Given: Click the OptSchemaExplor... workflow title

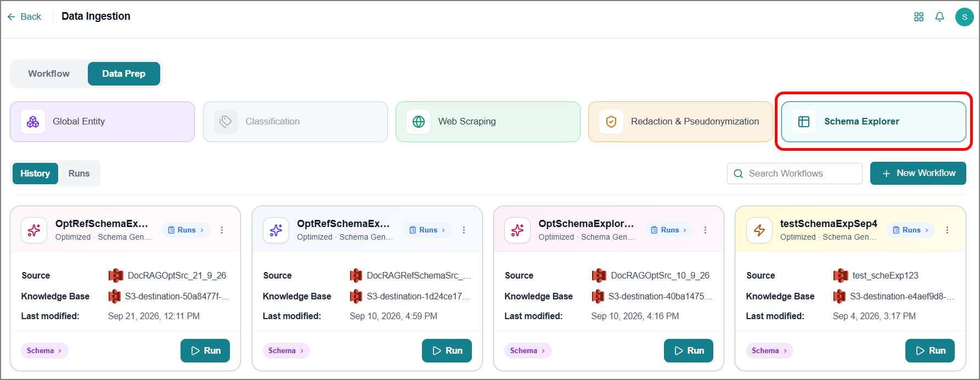Looking at the screenshot, I should click(x=586, y=224).
